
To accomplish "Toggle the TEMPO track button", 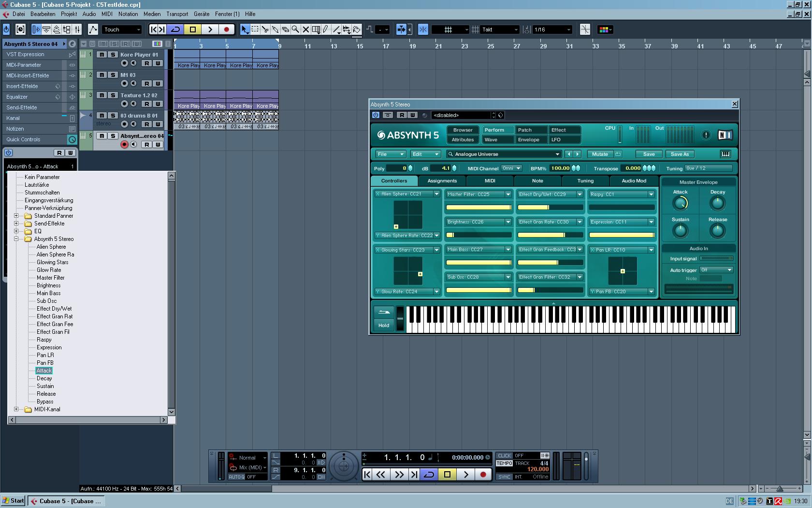I will [x=504, y=463].
